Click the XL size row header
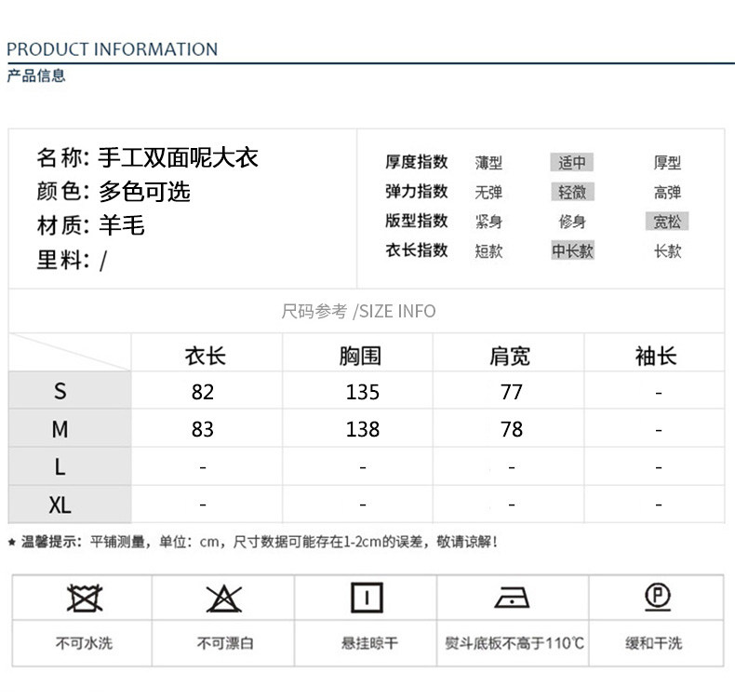735x700 pixels. click(x=60, y=505)
